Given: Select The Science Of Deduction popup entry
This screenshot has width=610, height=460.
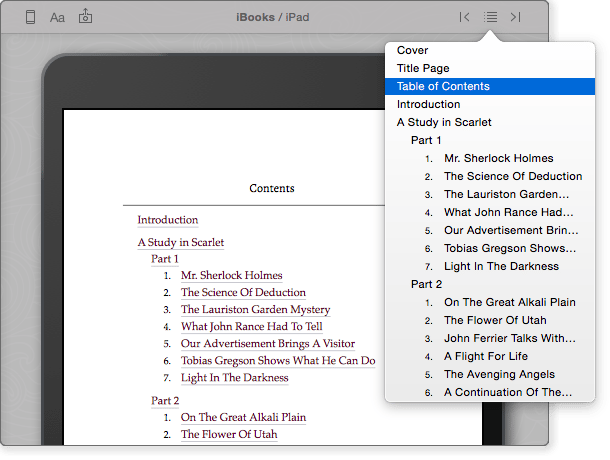Looking at the screenshot, I should (x=490, y=176).
